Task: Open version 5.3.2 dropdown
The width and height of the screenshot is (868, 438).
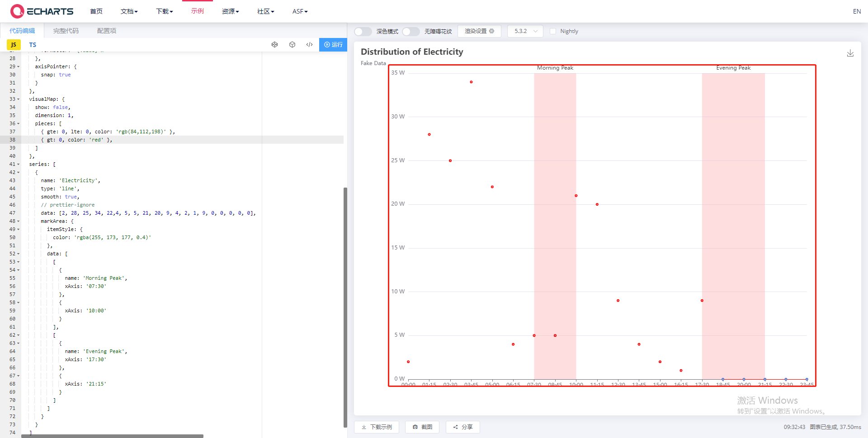Action: (525, 31)
